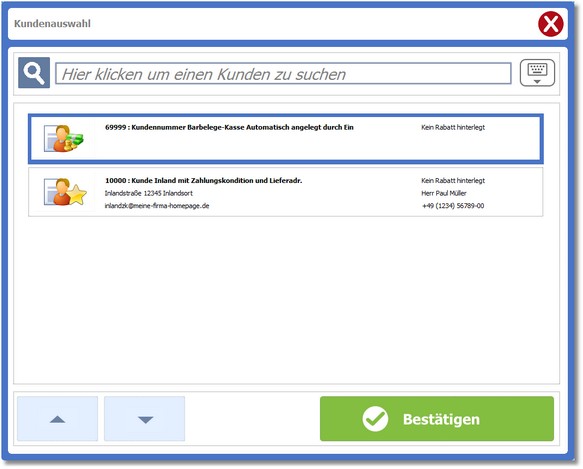Click the contact name Herr Paul Müller
Viewport: 583px width, 469px height.
pos(444,193)
